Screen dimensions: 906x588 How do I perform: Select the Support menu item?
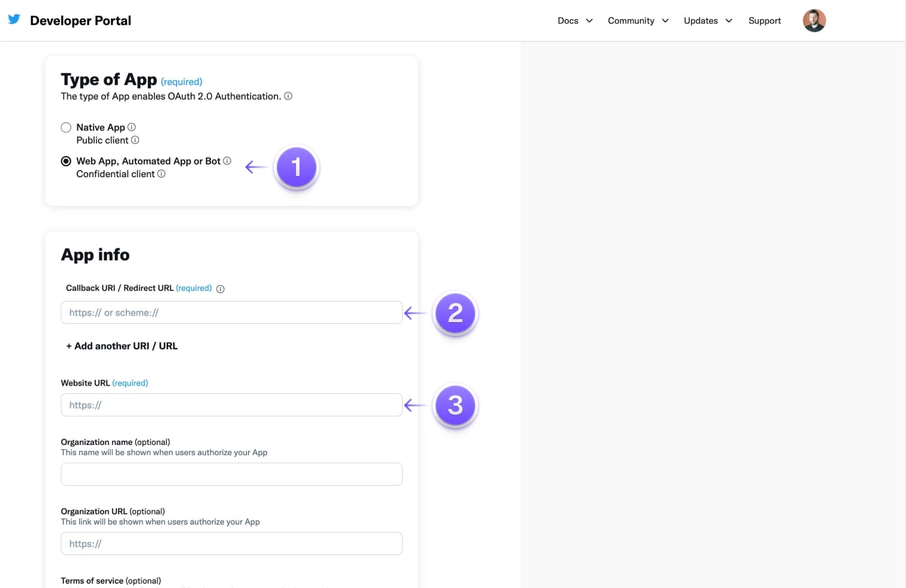(764, 20)
